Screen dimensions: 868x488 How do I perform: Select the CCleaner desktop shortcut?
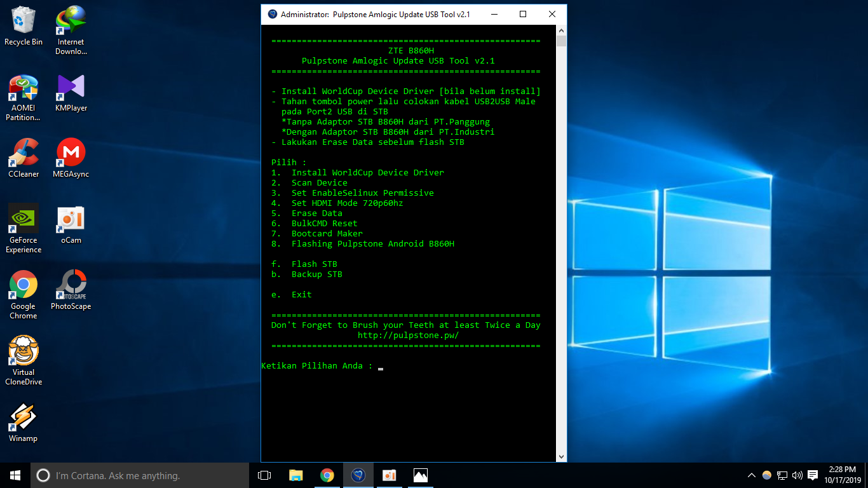tap(24, 158)
